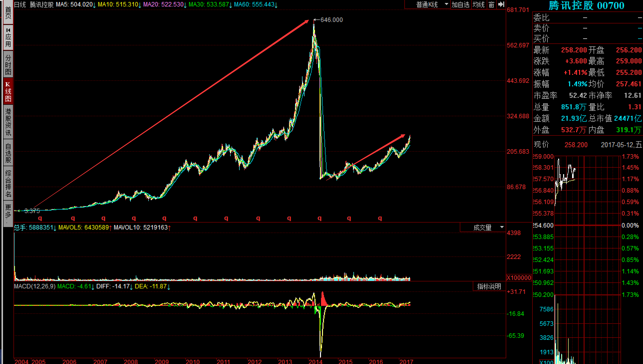Screen dimensions: 643x364
Task: Toggle the 均线 moving average button
Action: click(479, 4)
